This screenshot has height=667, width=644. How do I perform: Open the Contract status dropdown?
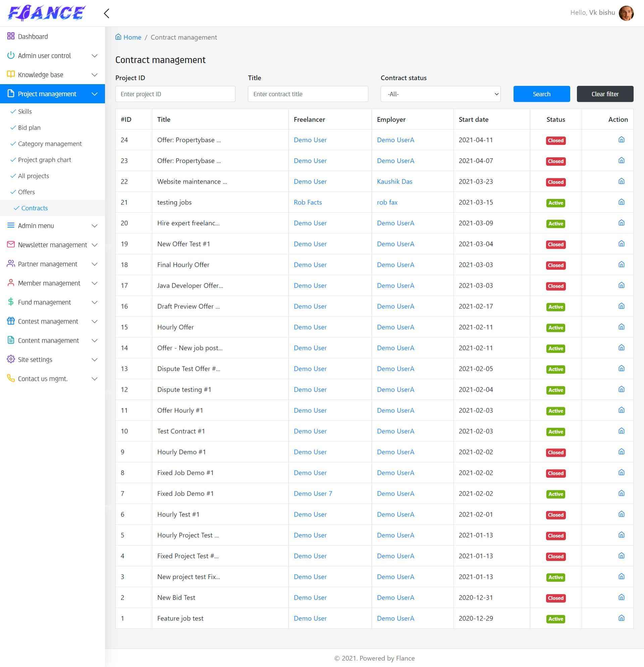[440, 94]
